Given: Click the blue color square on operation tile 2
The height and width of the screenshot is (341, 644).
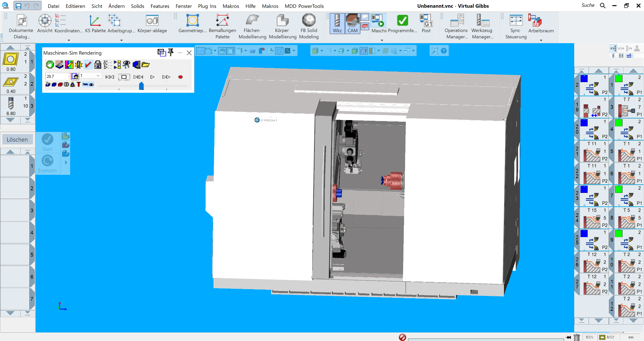Looking at the screenshot, I should [x=584, y=78].
